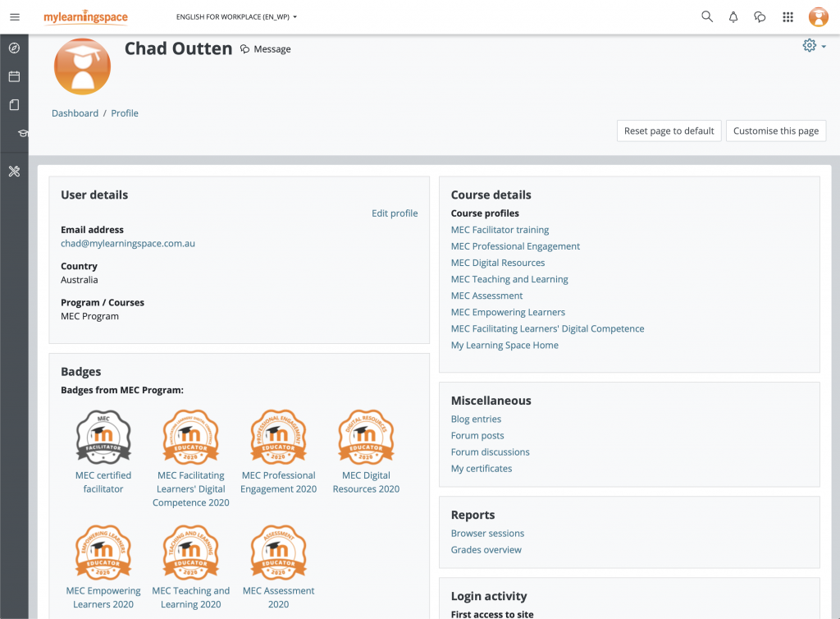
Task: Open MEC Assessment course profile link
Action: coord(487,296)
